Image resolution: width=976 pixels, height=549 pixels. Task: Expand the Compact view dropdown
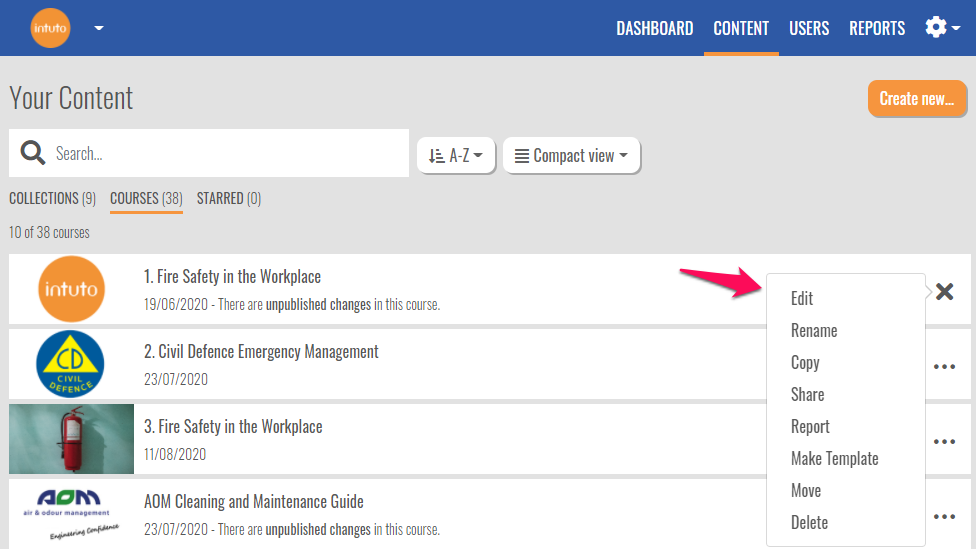[x=571, y=156]
